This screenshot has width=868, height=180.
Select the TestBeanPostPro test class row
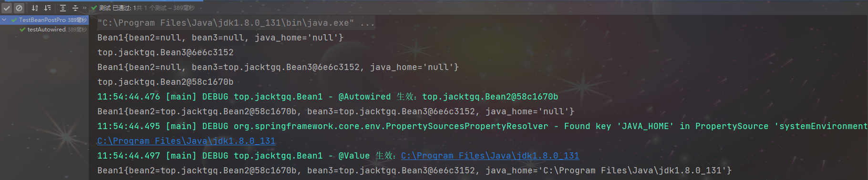[44, 20]
